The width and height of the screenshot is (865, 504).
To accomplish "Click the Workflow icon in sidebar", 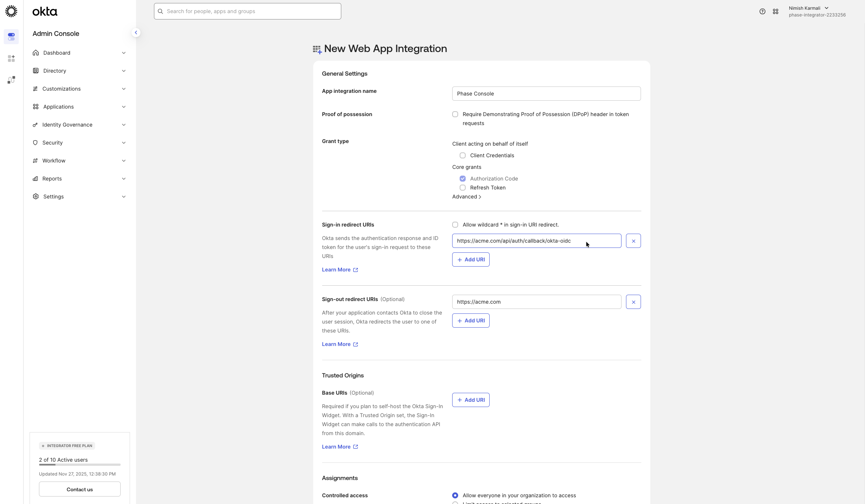I will (35, 161).
